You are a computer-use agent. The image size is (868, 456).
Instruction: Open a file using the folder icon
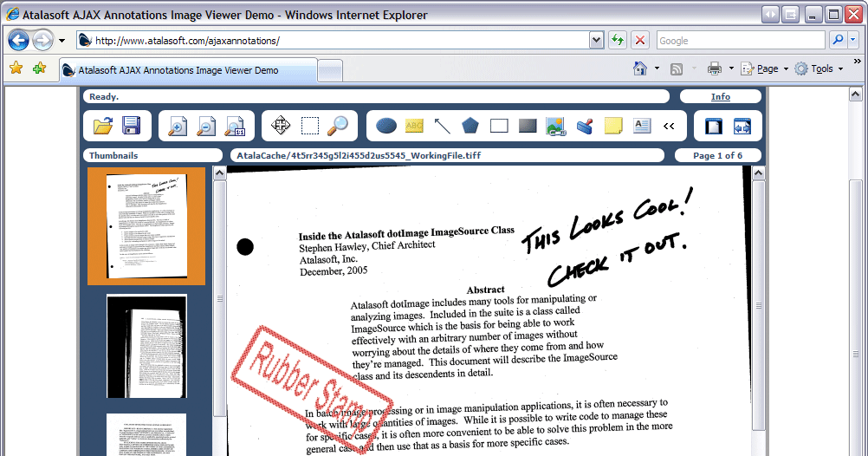[x=103, y=126]
